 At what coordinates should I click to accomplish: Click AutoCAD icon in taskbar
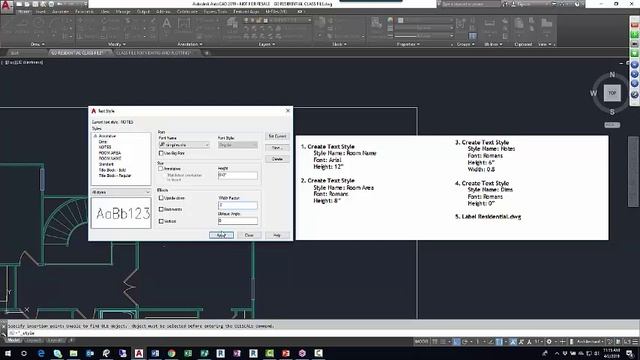click(x=139, y=353)
